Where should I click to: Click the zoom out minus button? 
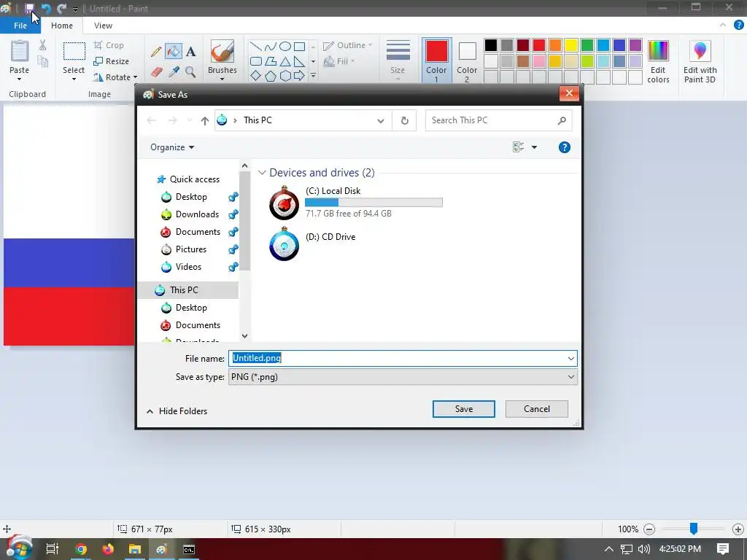coord(649,529)
